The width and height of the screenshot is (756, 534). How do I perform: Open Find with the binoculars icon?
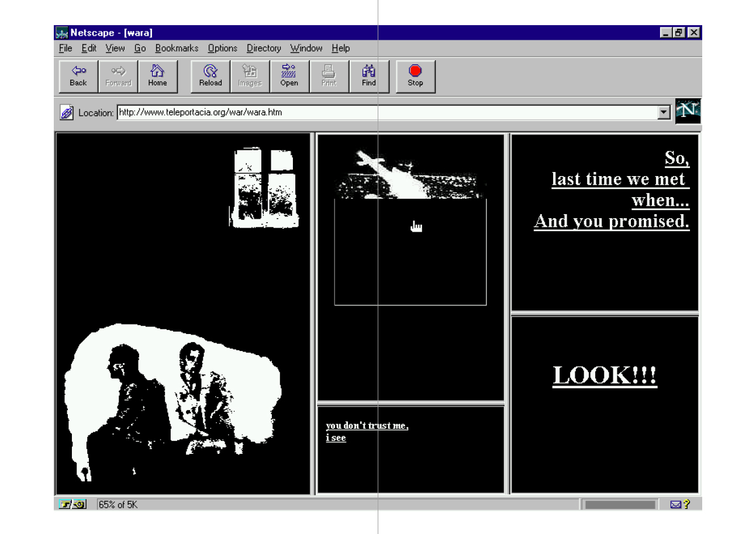(368, 76)
